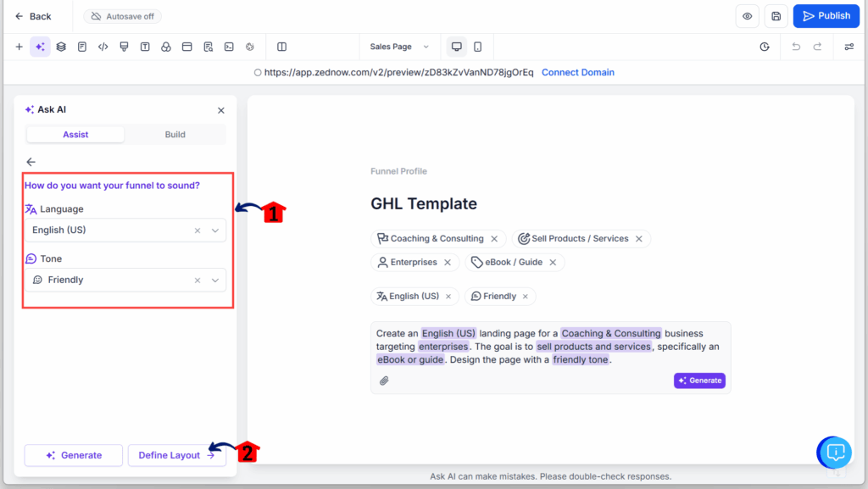The image size is (868, 489).
Task: Toggle Autosave off setting
Action: click(x=122, y=15)
